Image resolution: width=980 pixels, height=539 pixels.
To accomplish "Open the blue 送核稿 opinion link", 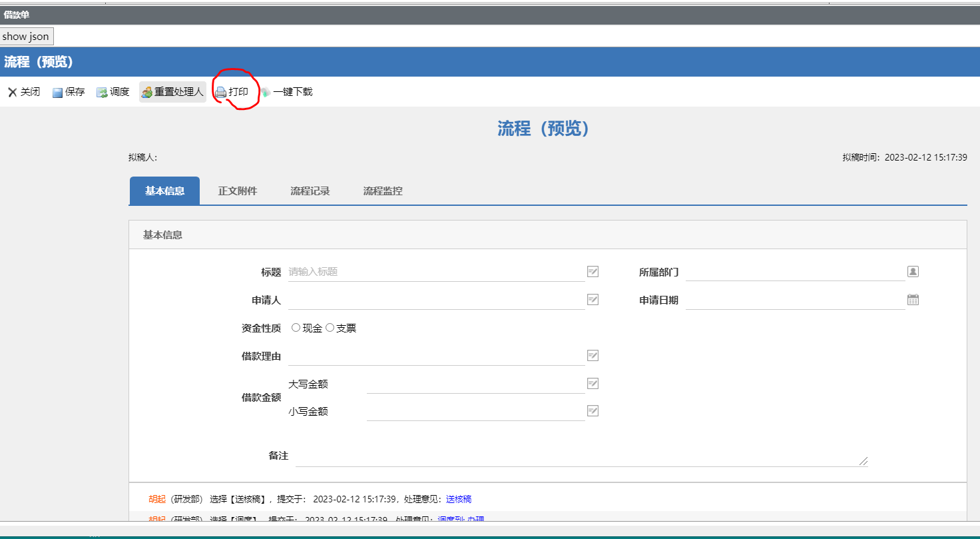I will pos(459,499).
